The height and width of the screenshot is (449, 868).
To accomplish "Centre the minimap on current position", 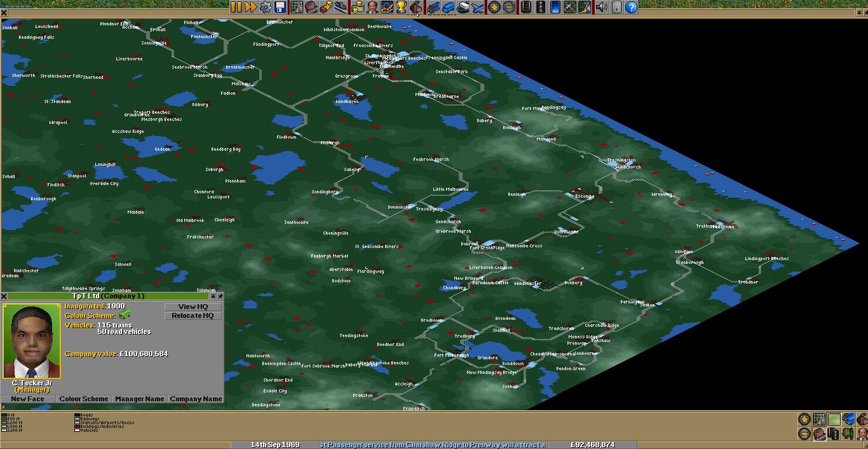I will 819,420.
